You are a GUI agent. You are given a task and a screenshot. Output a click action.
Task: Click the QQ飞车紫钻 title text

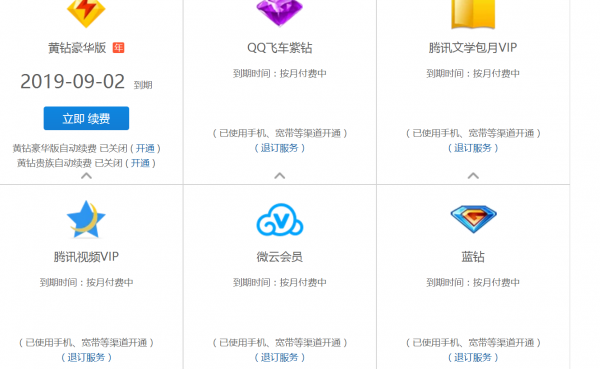(280, 48)
